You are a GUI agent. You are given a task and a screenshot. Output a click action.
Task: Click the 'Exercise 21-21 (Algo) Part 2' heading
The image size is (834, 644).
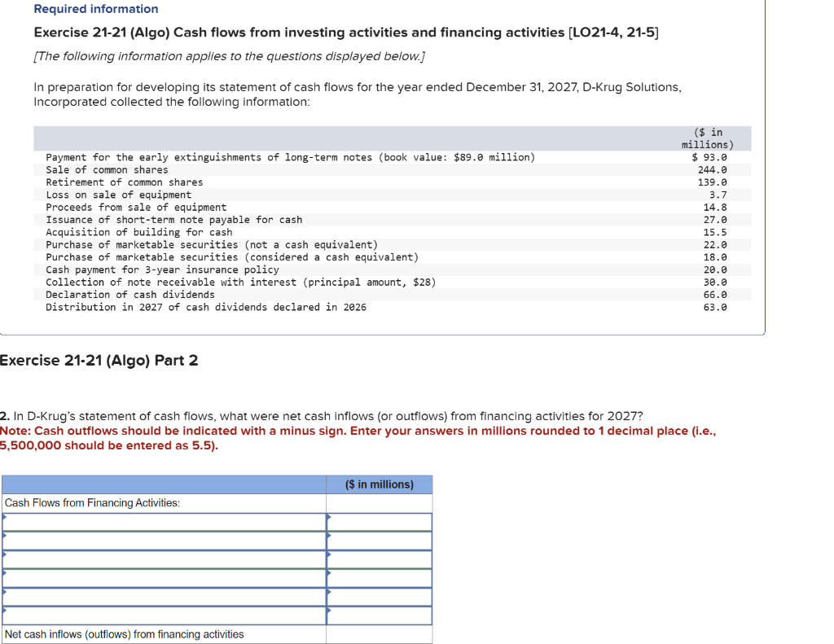click(99, 361)
